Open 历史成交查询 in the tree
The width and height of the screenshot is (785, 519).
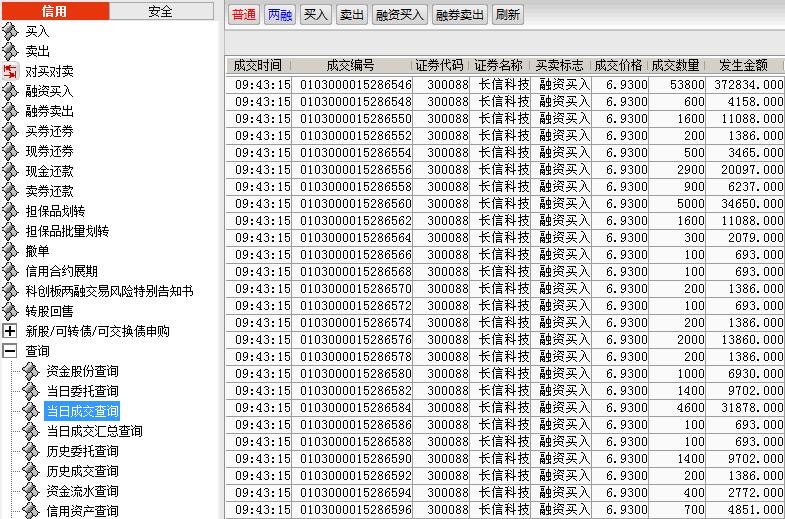[x=83, y=471]
